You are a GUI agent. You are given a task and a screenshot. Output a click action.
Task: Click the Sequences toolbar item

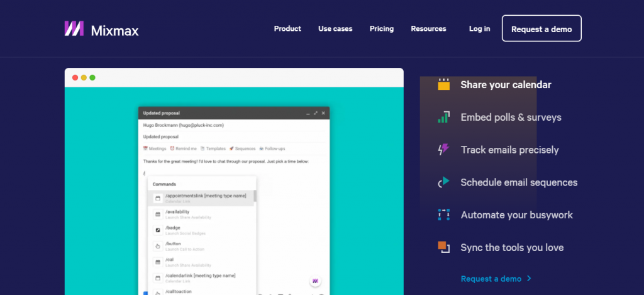pos(242,148)
